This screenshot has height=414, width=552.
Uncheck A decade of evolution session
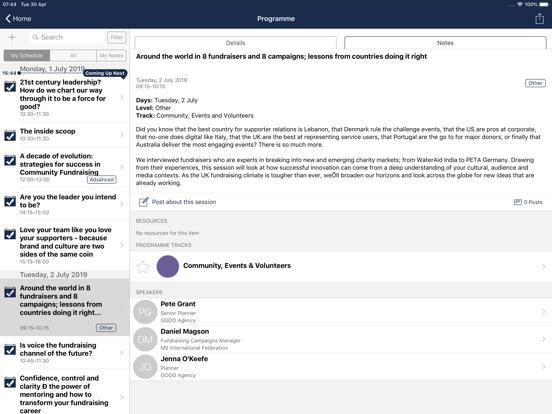tap(10, 160)
